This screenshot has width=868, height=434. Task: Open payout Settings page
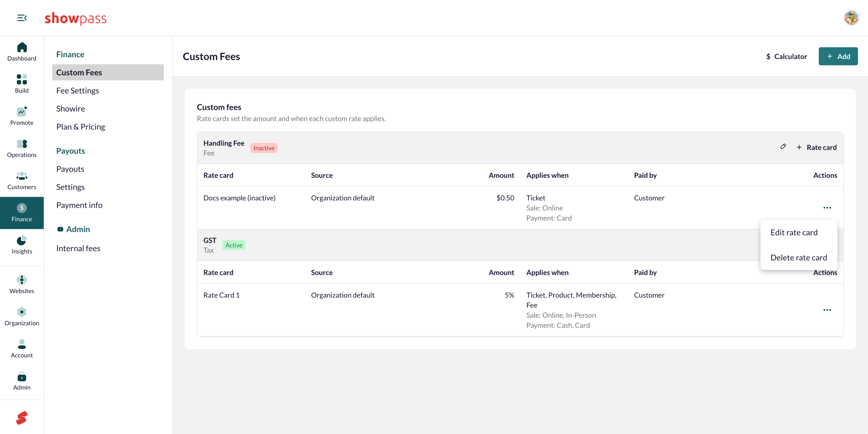click(70, 187)
